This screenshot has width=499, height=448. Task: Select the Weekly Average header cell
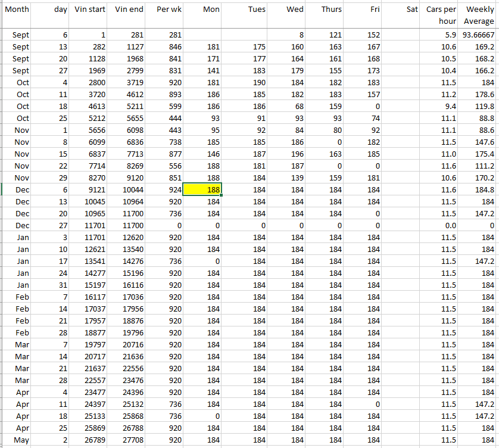tap(479, 15)
